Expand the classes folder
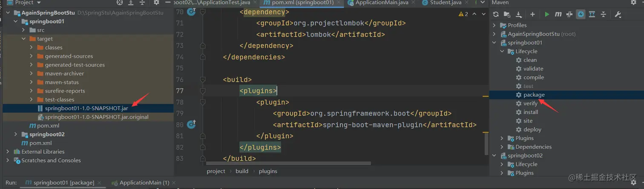Screen dimensions: 644x189 point(32,48)
